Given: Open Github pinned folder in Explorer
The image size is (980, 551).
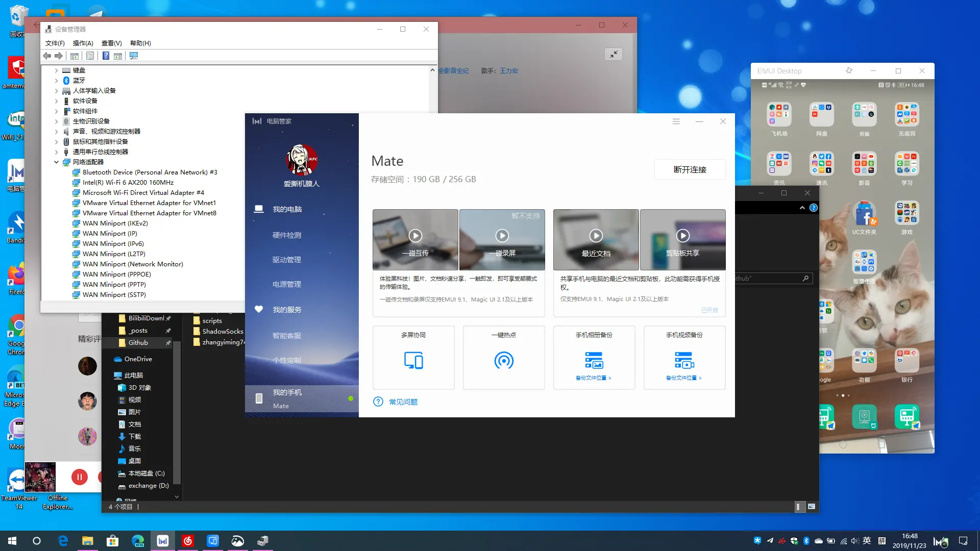Looking at the screenshot, I should (x=138, y=343).
